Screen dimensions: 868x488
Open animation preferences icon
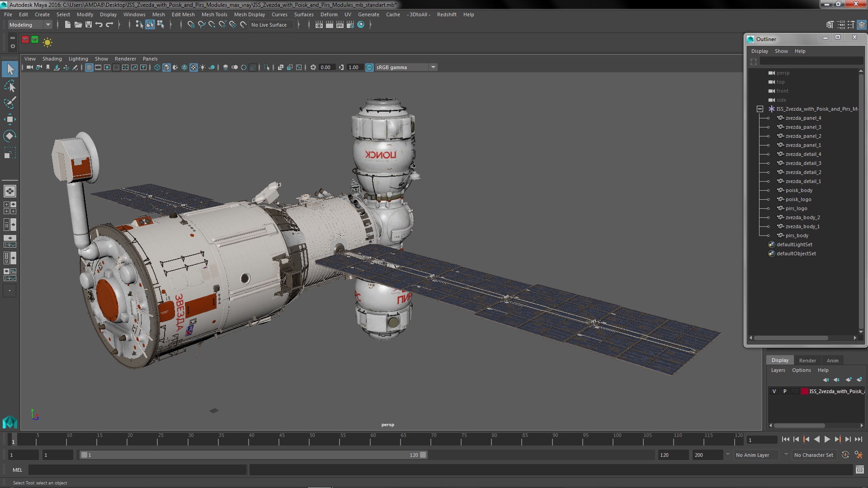[x=859, y=455]
